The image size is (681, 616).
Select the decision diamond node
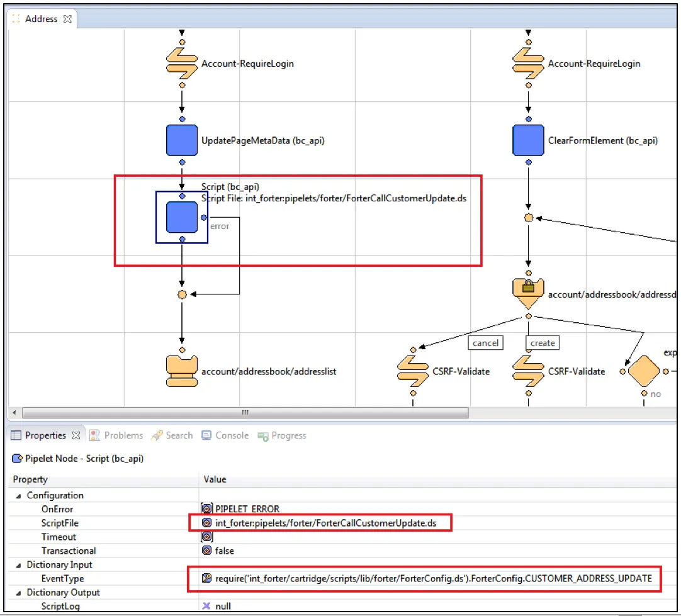pos(644,371)
